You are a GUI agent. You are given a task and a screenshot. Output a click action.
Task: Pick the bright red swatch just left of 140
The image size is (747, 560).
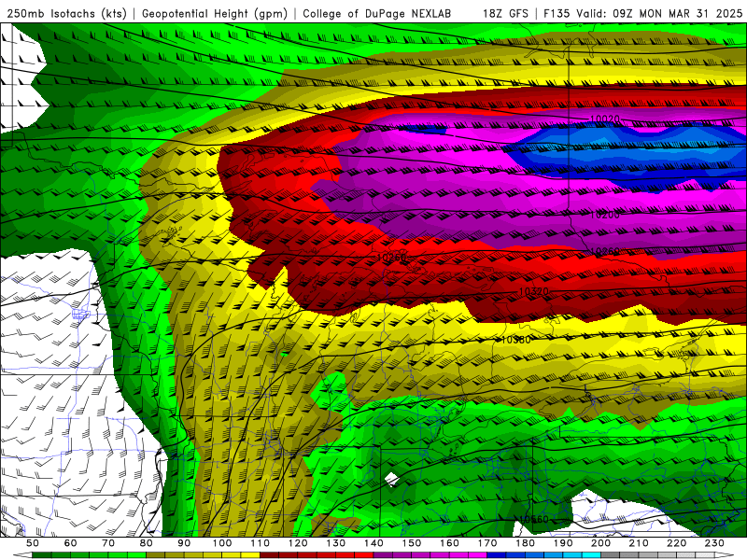click(364, 554)
